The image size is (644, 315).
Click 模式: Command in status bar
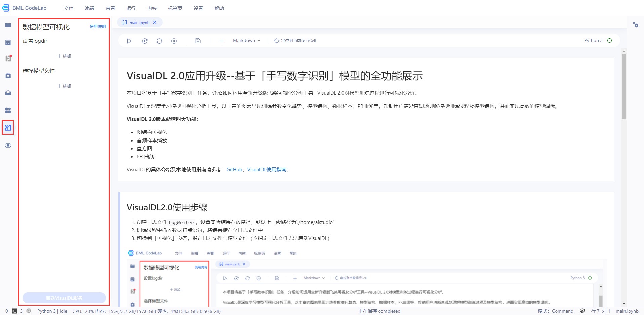(556, 311)
